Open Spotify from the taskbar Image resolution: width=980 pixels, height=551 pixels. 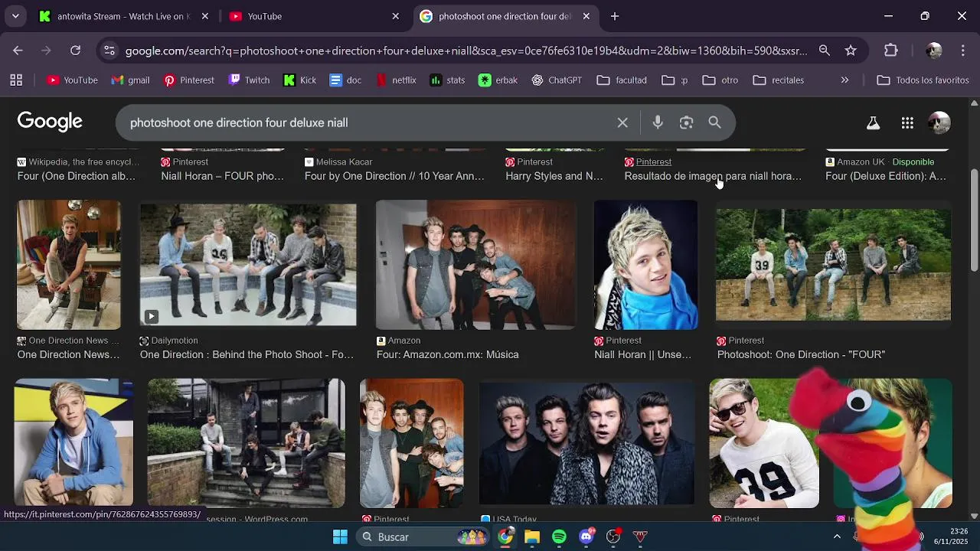tap(559, 536)
